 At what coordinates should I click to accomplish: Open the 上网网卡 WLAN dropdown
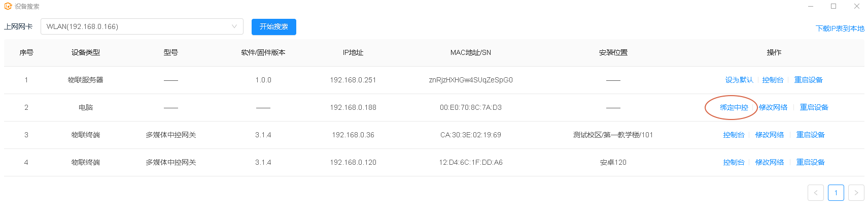click(x=142, y=26)
